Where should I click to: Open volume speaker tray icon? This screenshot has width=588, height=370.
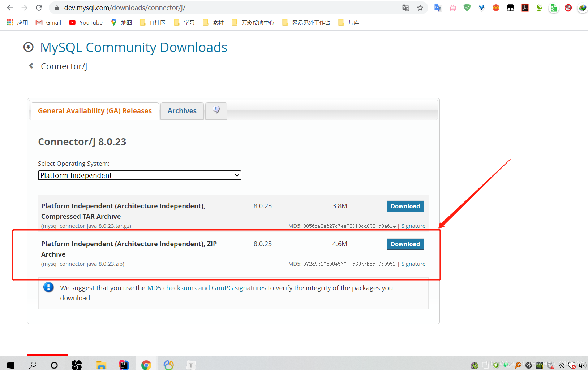pos(582,365)
